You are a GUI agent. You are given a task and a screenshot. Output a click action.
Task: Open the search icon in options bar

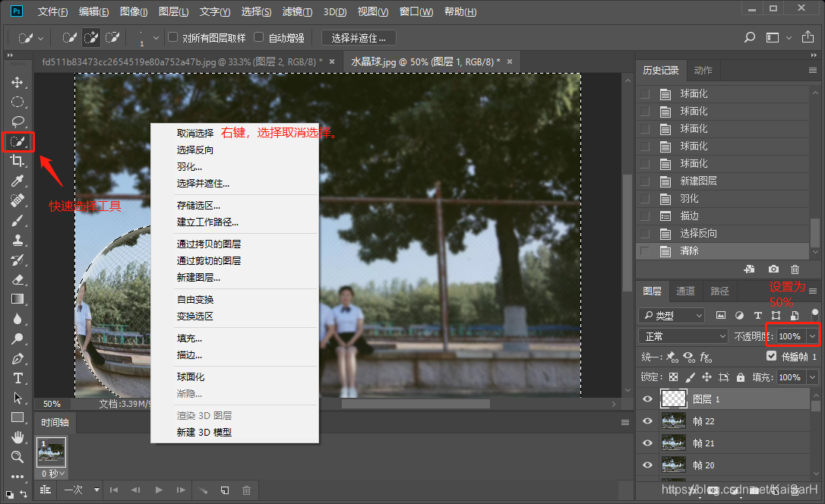(x=750, y=37)
